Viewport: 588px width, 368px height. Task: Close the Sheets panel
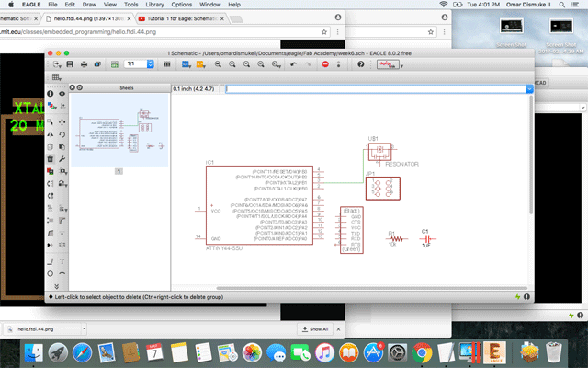coord(73,87)
